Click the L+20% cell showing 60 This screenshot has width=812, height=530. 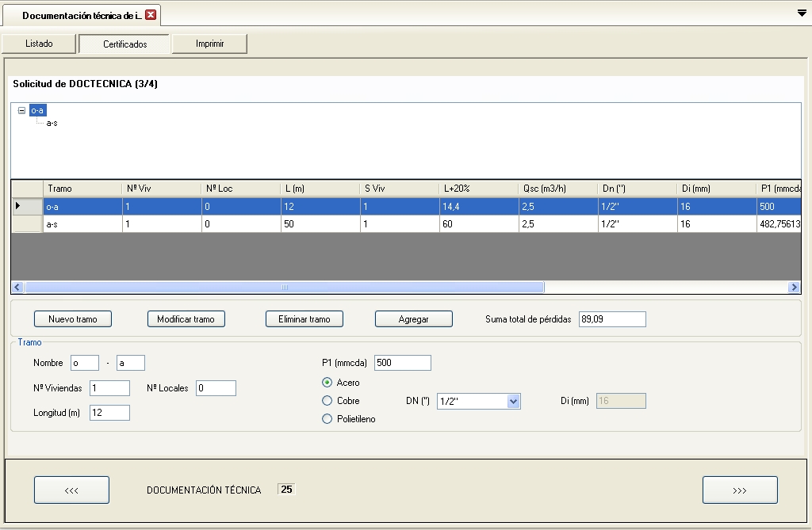point(478,224)
